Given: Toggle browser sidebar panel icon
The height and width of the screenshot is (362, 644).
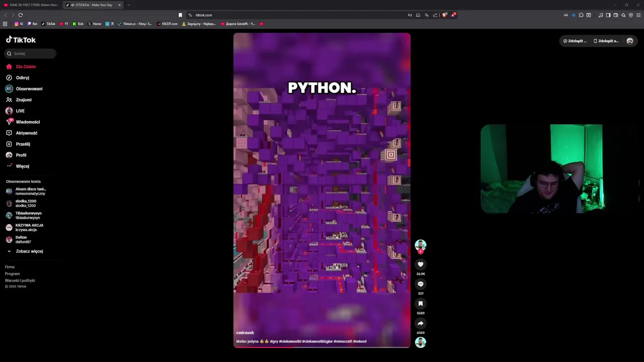Looking at the screenshot, I should click(x=608, y=15).
